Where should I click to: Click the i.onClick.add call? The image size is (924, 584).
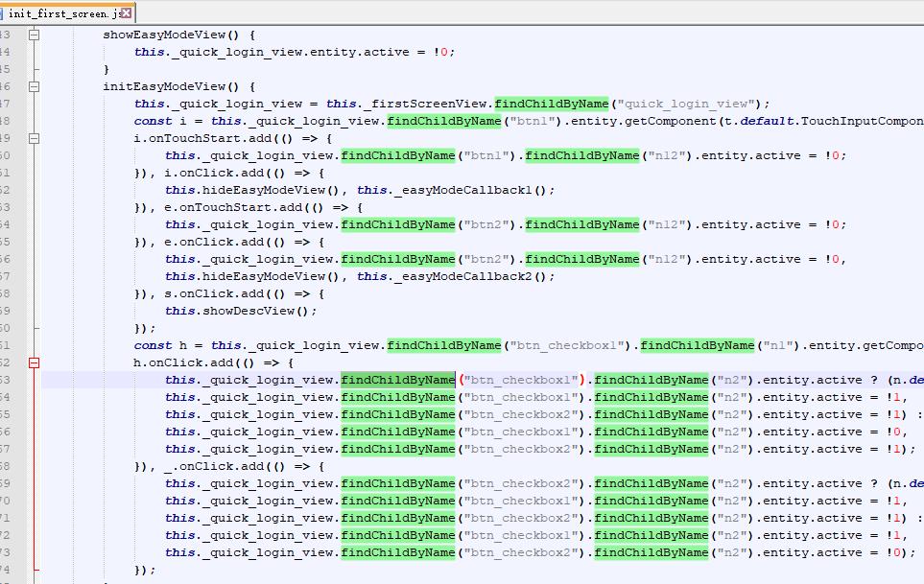click(x=214, y=173)
